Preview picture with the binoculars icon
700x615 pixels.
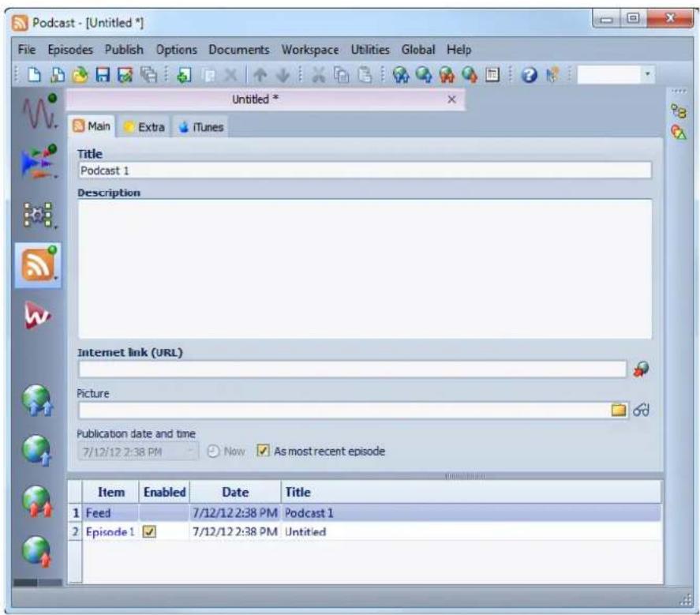tap(641, 410)
